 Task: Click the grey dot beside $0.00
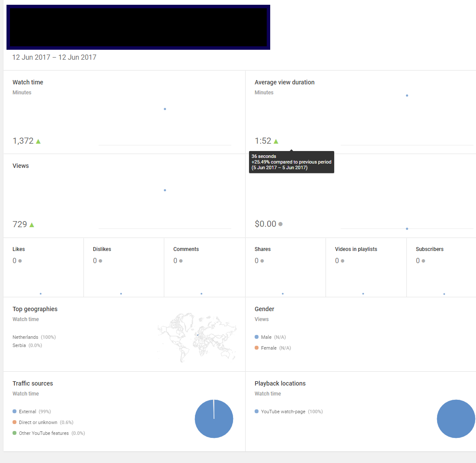(x=281, y=224)
